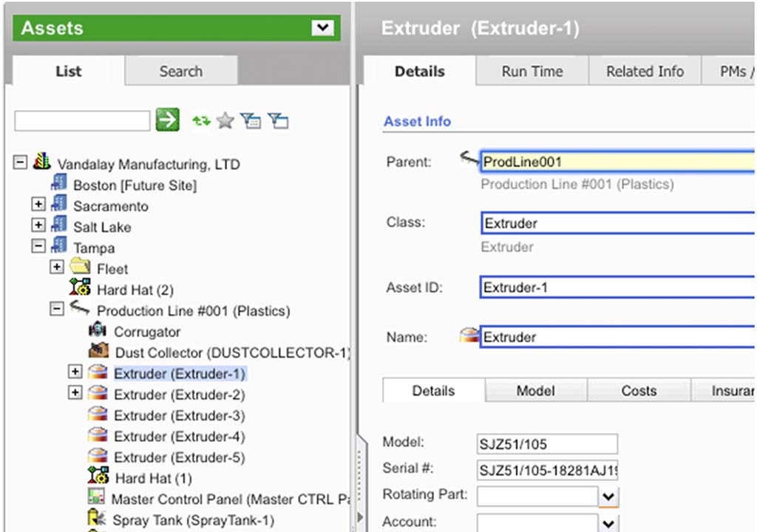Click the Corrugator asset icon
Viewport: 757px width, 532px height.
pos(98,331)
